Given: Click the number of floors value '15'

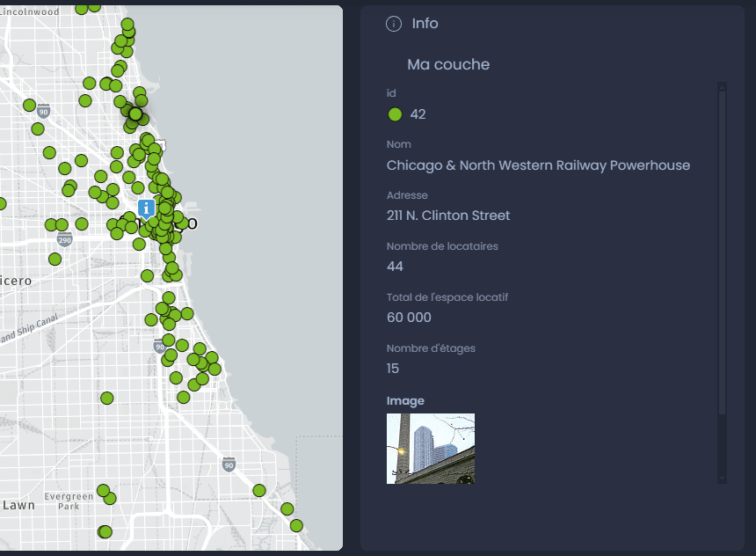Looking at the screenshot, I should pos(392,369).
